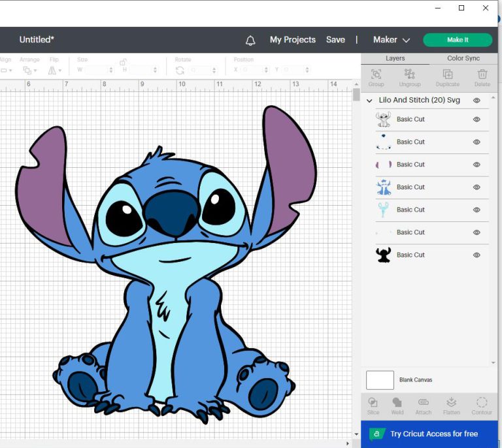The height and width of the screenshot is (448, 502).
Task: Open the Maker machine dropdown
Action: 392,40
